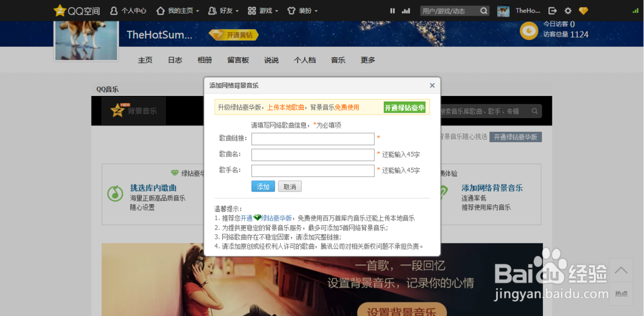Go to the 个人档 tab
This screenshot has height=316, width=644.
point(305,60)
